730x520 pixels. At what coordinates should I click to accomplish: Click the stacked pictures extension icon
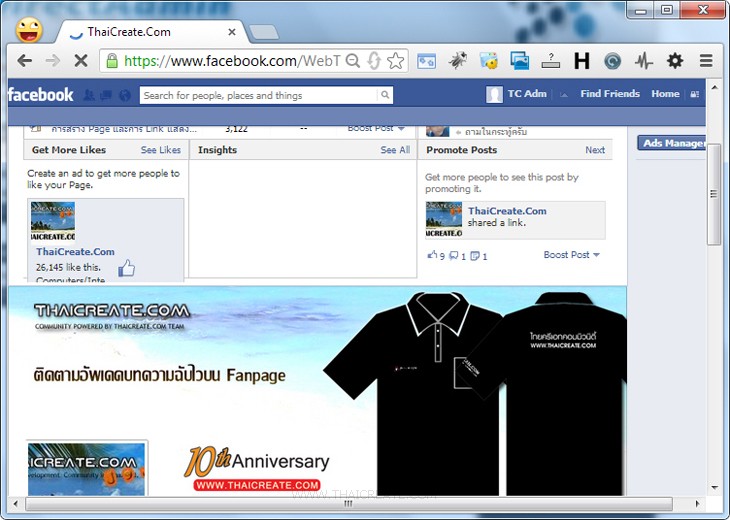[520, 61]
